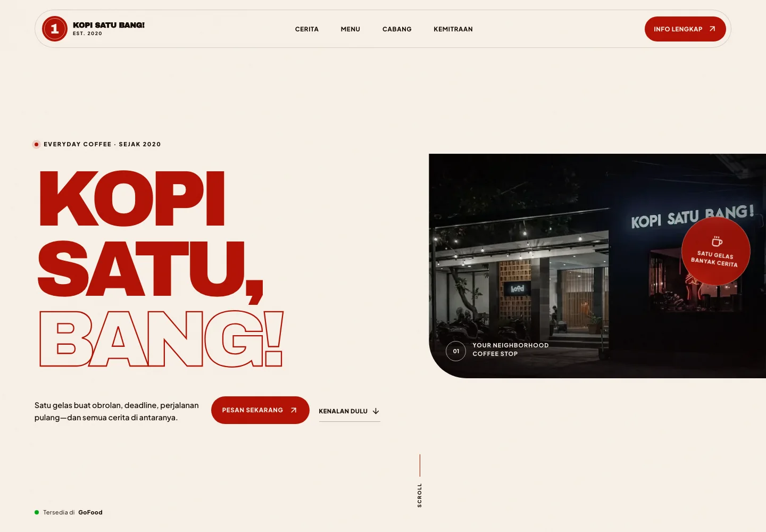This screenshot has width=766, height=532.
Task: Click the Tersedia di text
Action: [x=59, y=512]
